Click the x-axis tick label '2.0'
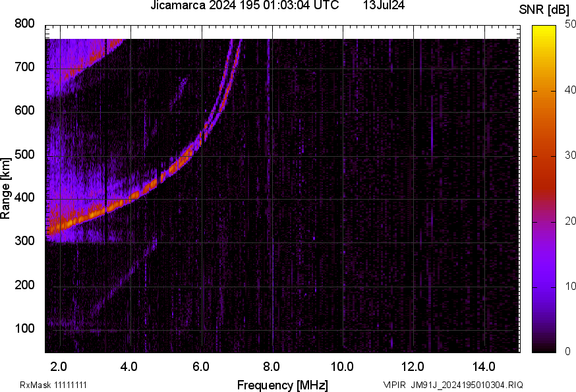Screen dimensions: 576x392 click(59, 367)
